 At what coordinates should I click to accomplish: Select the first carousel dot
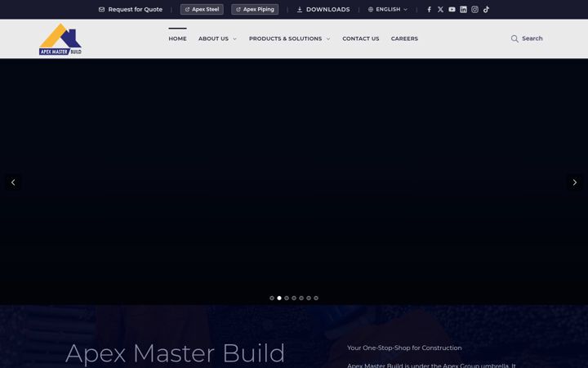272,298
